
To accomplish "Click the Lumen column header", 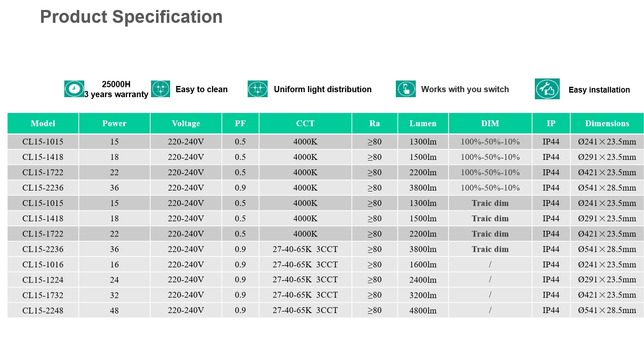I will 423,123.
